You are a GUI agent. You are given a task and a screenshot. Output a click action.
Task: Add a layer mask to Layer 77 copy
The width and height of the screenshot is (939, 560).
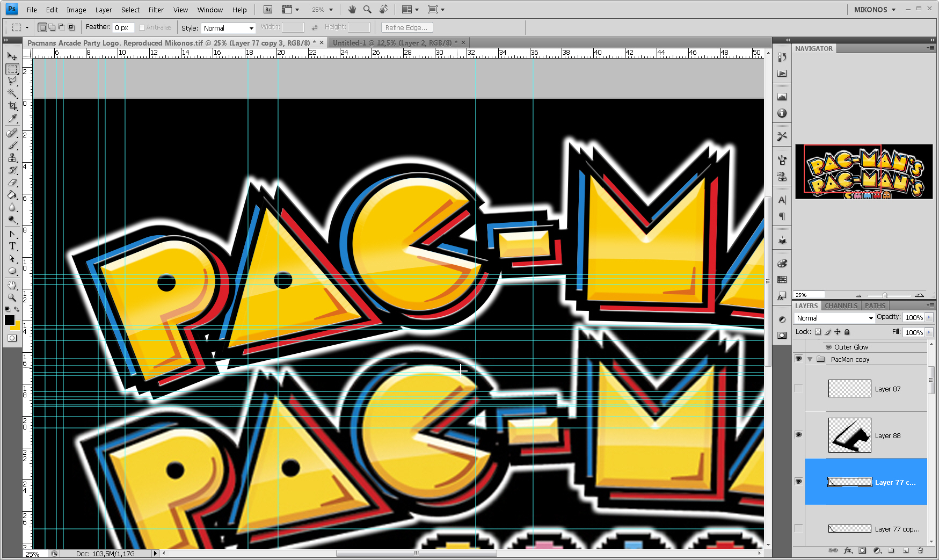862,550
